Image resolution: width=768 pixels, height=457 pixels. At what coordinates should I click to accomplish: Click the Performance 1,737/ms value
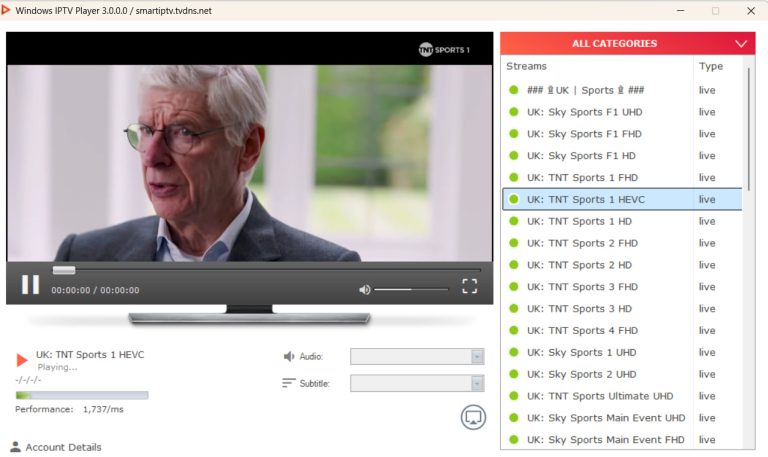click(103, 409)
